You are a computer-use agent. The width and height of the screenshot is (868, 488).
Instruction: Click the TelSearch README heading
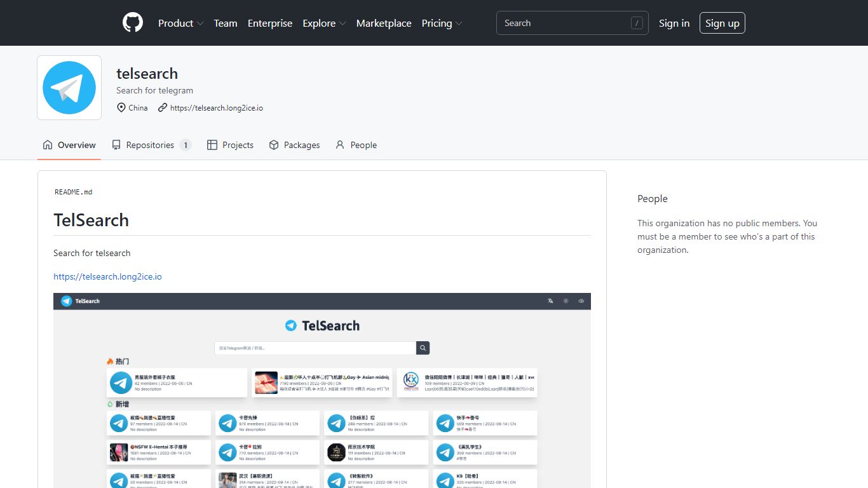pos(91,220)
